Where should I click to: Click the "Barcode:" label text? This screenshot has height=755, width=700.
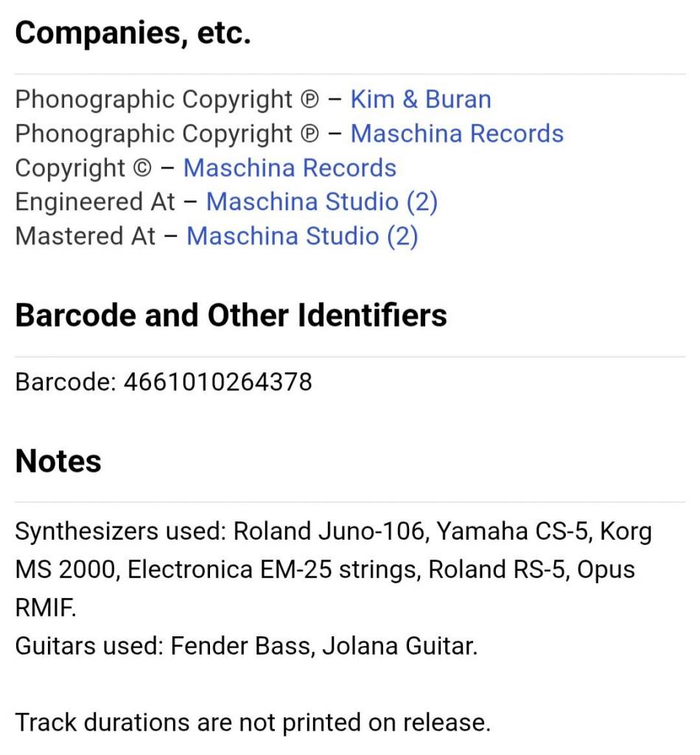[x=66, y=382]
